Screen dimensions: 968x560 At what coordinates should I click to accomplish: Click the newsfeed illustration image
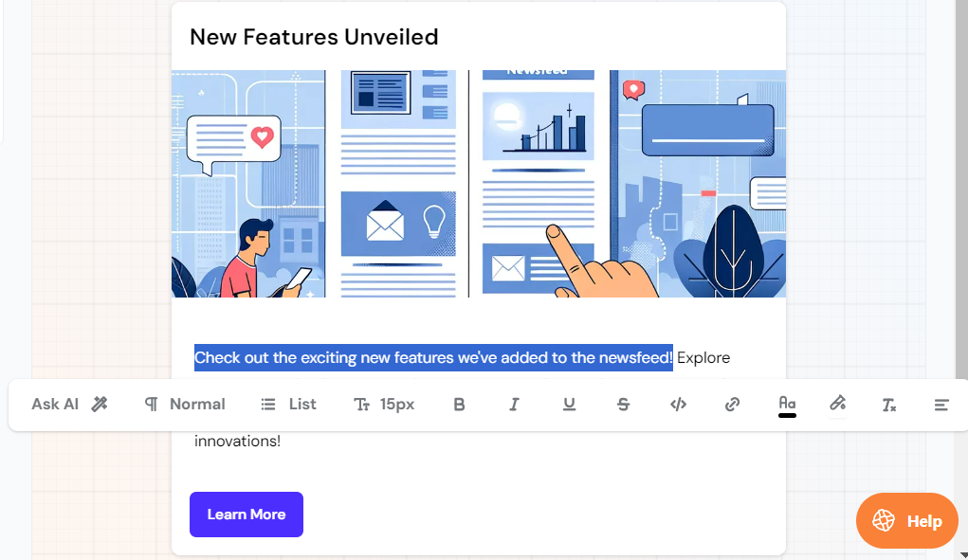point(478,184)
